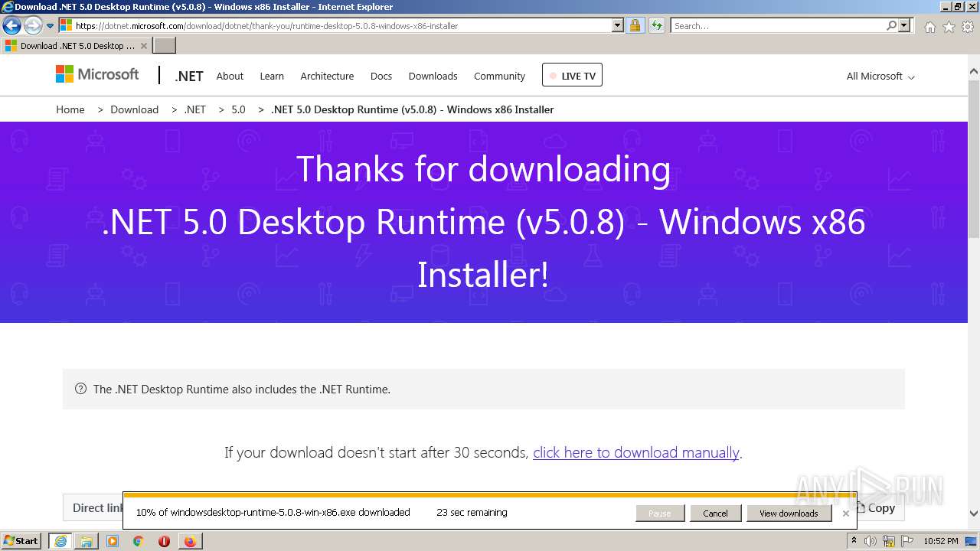Go to Home breadcrumb link
This screenshot has height=551, width=980.
pos(70,109)
